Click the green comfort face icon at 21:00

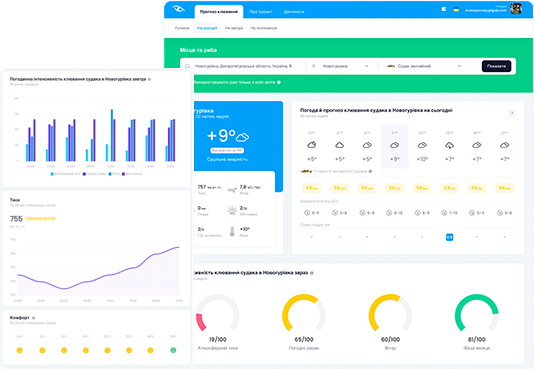pos(173,350)
